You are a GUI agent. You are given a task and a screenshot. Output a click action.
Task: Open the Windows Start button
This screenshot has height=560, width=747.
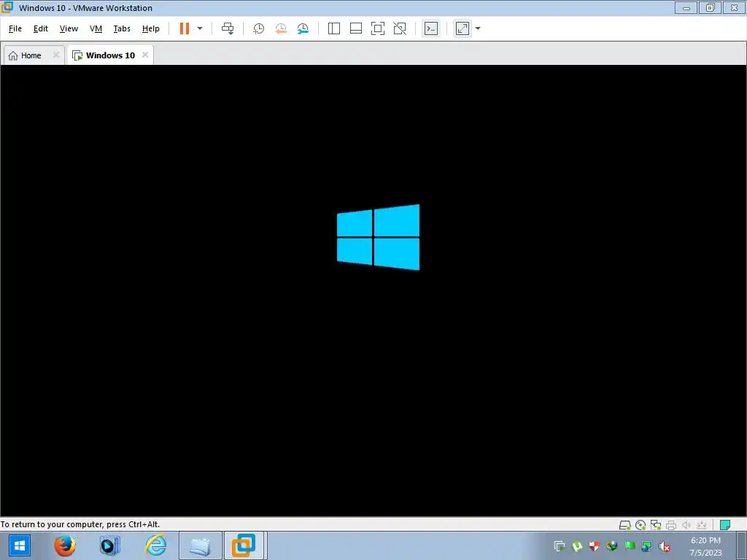20,545
